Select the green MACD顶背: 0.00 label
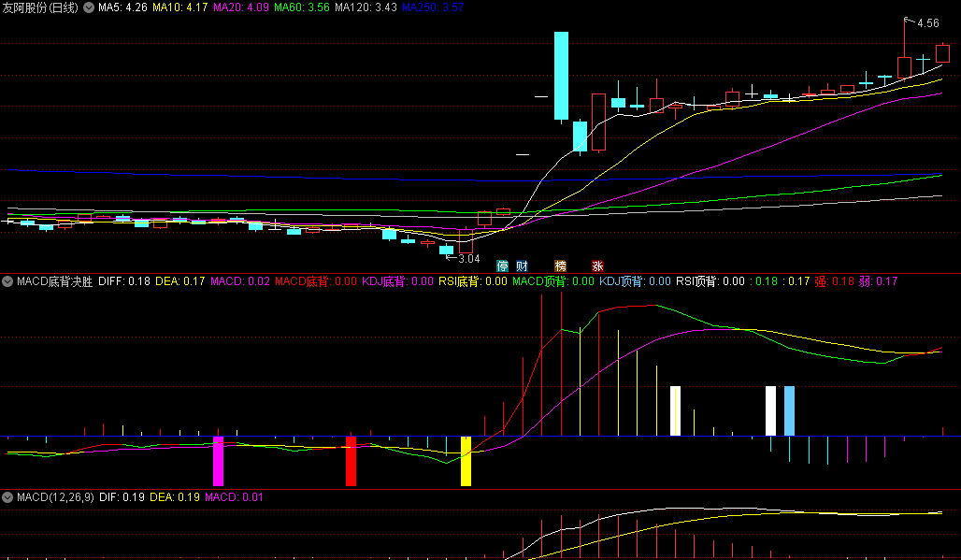 click(553, 281)
